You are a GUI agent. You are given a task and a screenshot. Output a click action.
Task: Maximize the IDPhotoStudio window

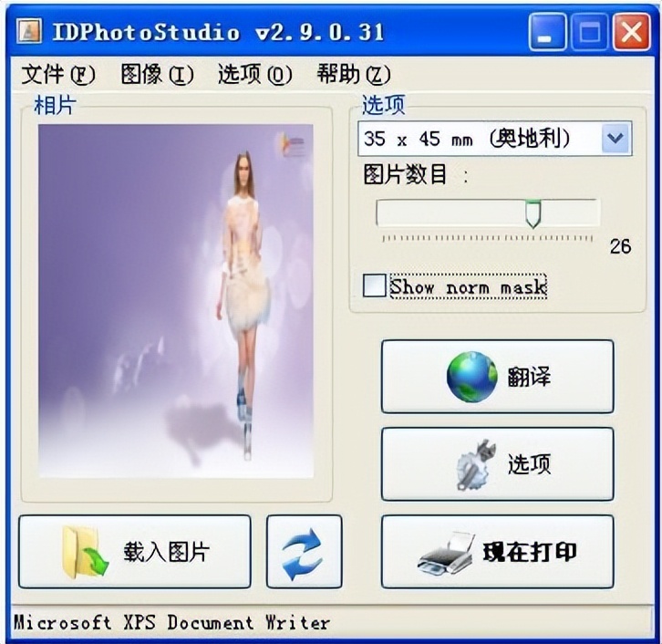click(589, 31)
